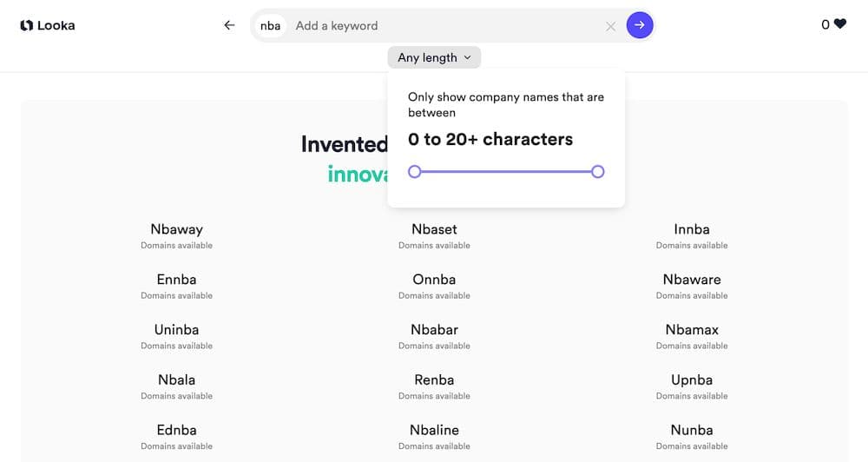
Task: Go back using the left arrow
Action: [x=229, y=25]
